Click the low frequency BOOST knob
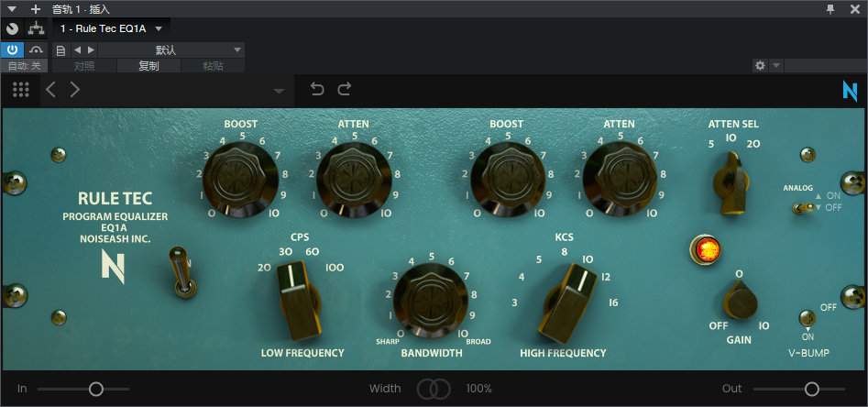868x407 pixels. click(240, 176)
